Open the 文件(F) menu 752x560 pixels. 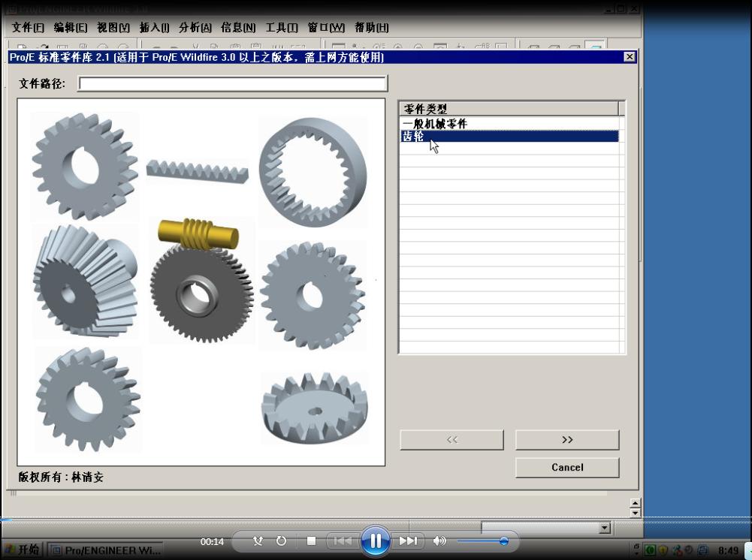[x=28, y=28]
